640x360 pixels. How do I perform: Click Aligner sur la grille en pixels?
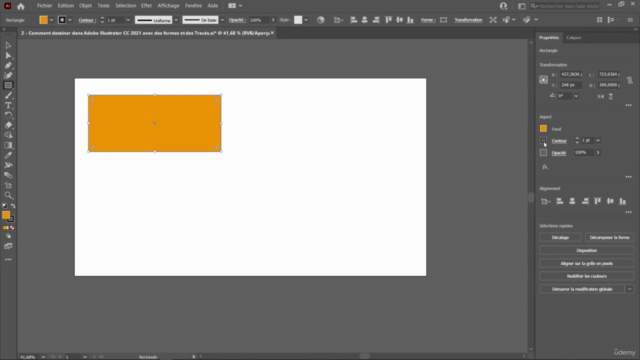click(587, 264)
